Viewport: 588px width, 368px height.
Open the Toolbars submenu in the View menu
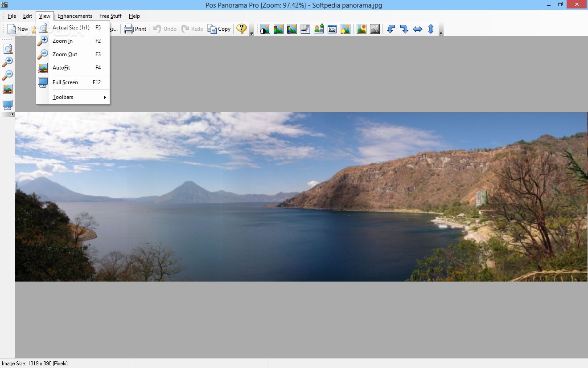pos(73,97)
